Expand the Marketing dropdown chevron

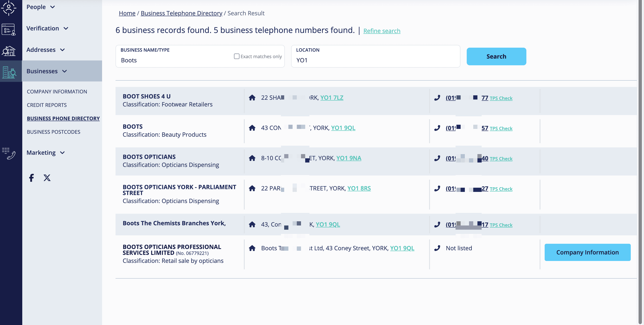[x=62, y=153]
